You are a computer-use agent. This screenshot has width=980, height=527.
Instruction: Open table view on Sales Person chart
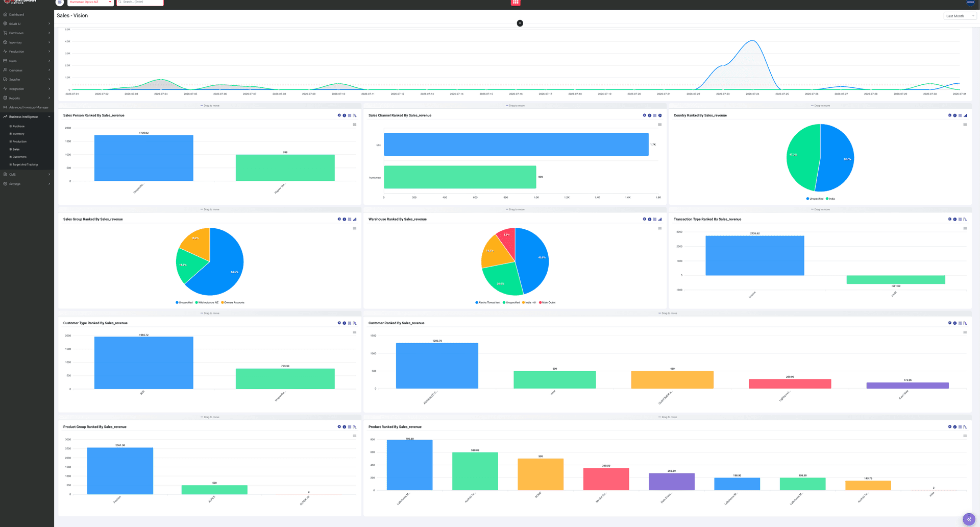point(350,115)
